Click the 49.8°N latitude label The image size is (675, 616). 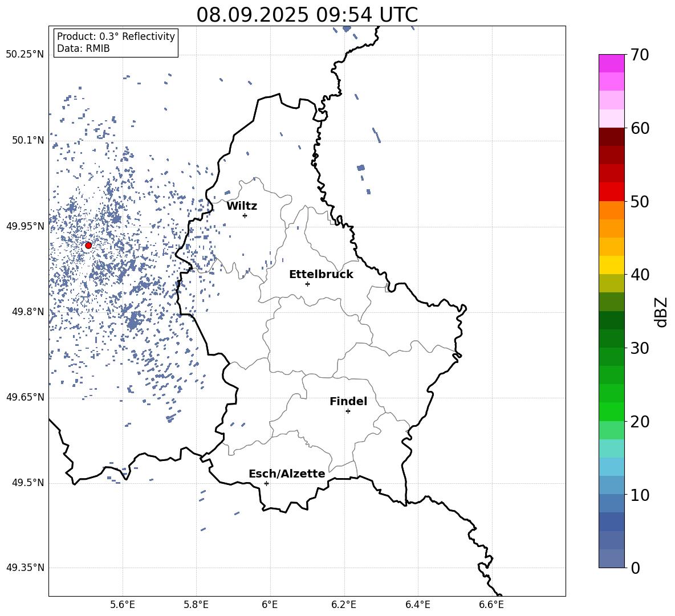(x=28, y=312)
